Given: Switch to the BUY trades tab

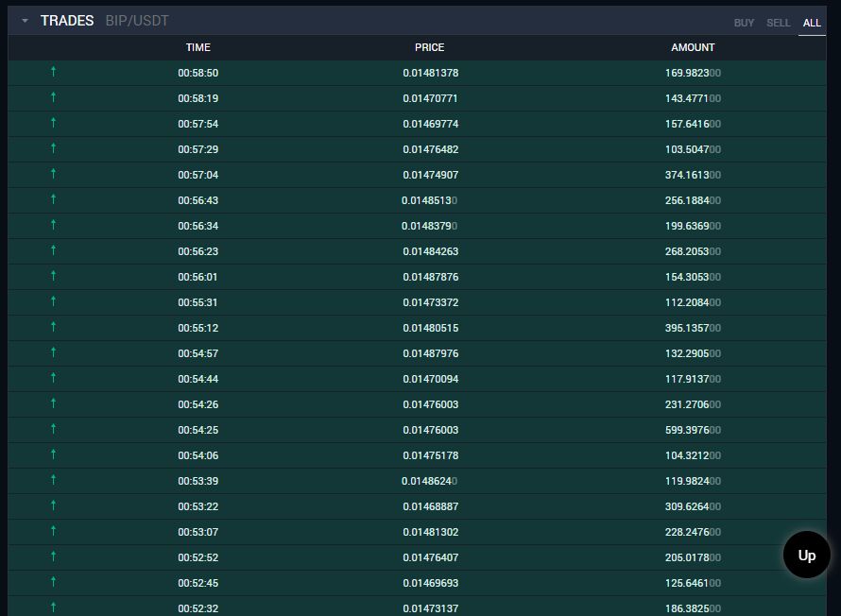Looking at the screenshot, I should 744,23.
